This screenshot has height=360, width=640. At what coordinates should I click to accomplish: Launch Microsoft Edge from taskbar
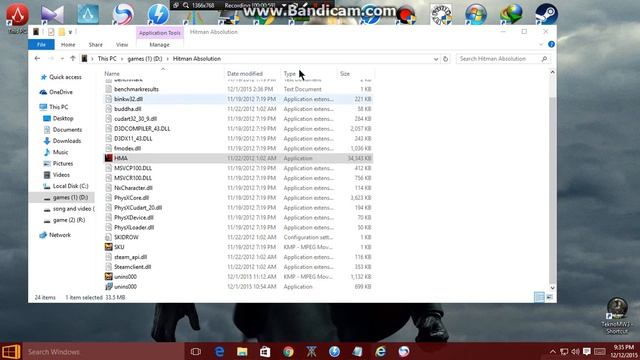tap(219, 351)
